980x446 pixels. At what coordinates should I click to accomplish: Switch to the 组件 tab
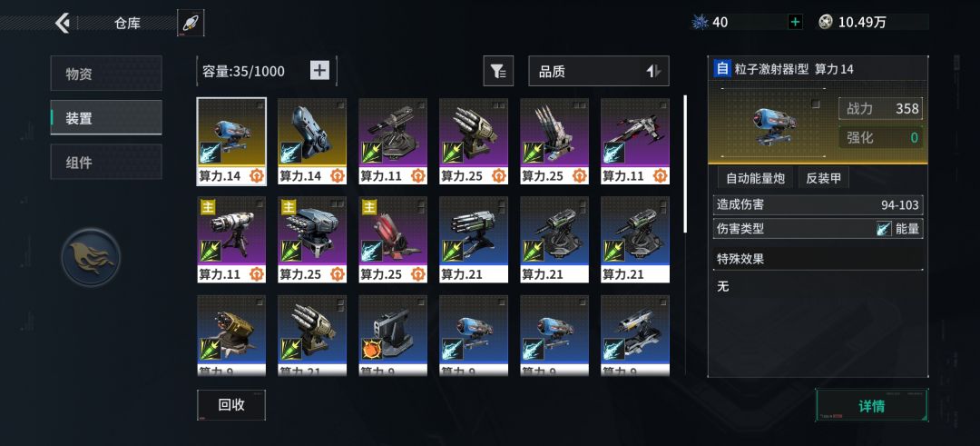[106, 162]
